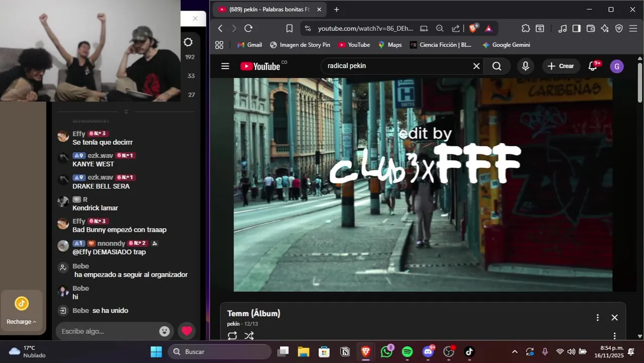Open Task View on the taskbar
Viewport: 644px width, 363px height.
coord(283,351)
